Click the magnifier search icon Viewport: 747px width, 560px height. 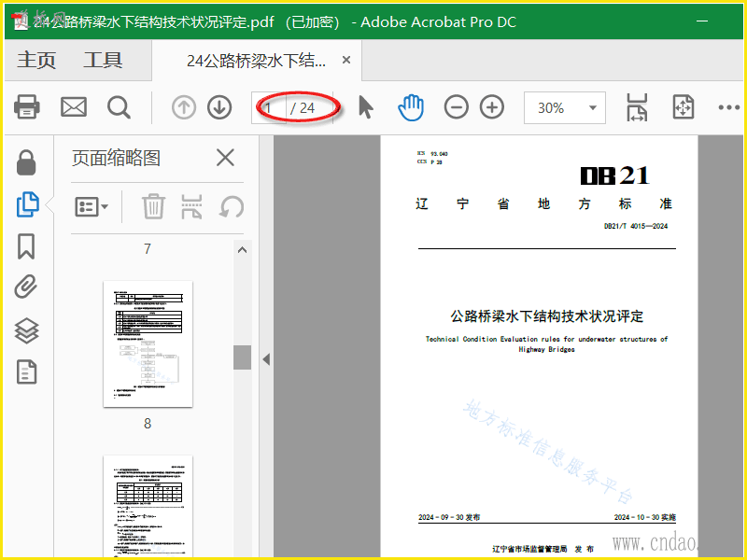[119, 107]
